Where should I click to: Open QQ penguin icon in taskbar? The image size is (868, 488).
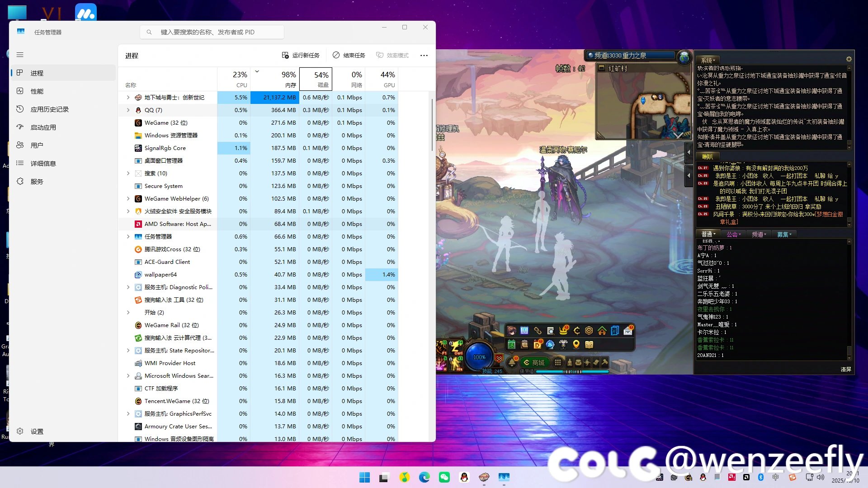(x=464, y=477)
